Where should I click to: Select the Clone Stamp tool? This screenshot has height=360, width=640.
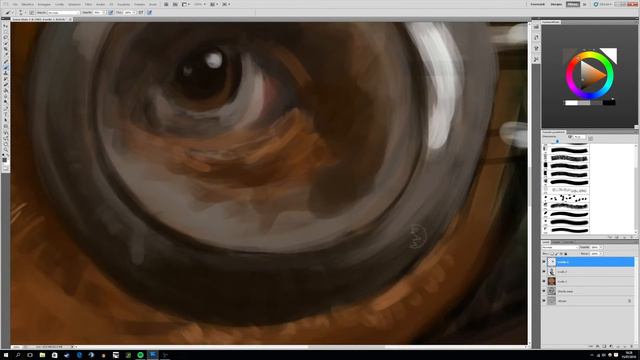point(5,73)
